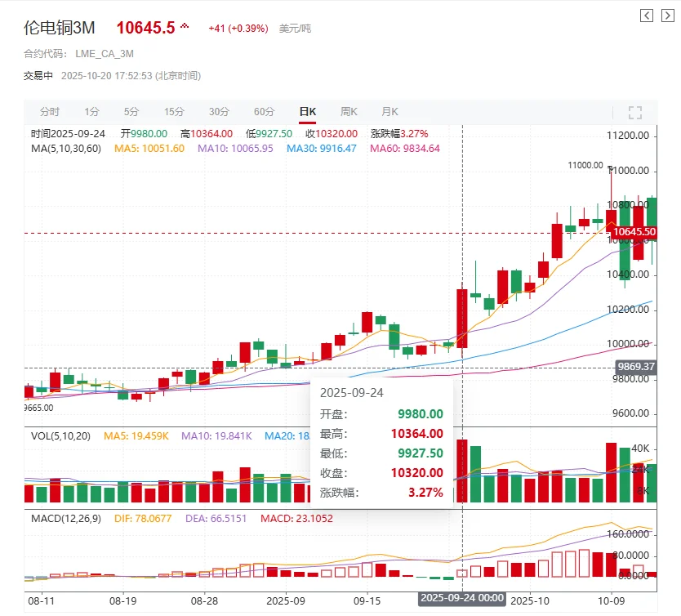Switch to the 月K monthly chart tab
This screenshot has width=681, height=616.
(389, 111)
